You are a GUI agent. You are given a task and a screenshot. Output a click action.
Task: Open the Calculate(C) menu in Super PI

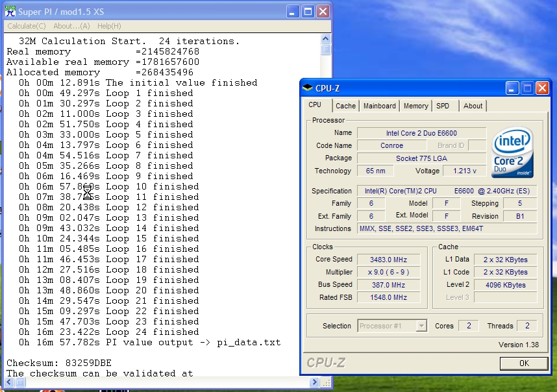(27, 26)
